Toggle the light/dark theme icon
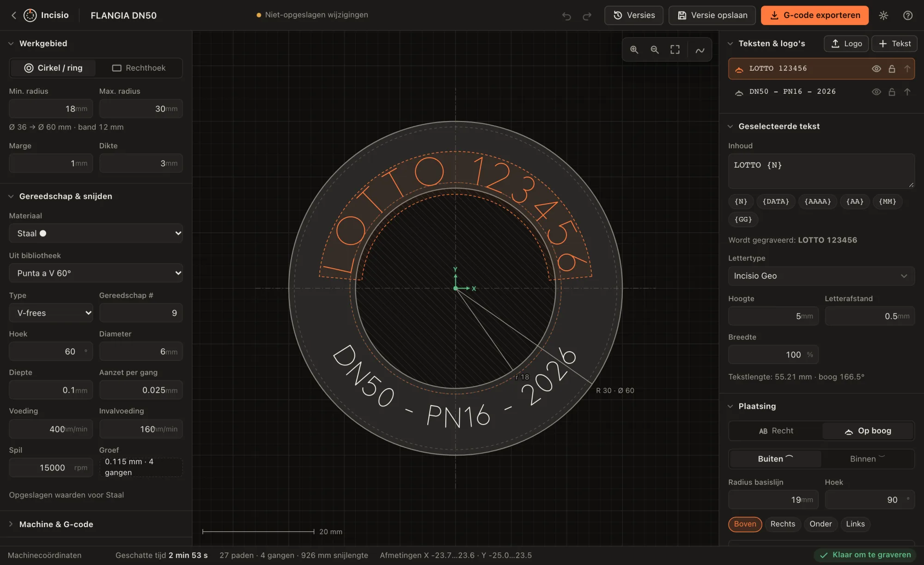This screenshot has width=924, height=565. point(883,15)
